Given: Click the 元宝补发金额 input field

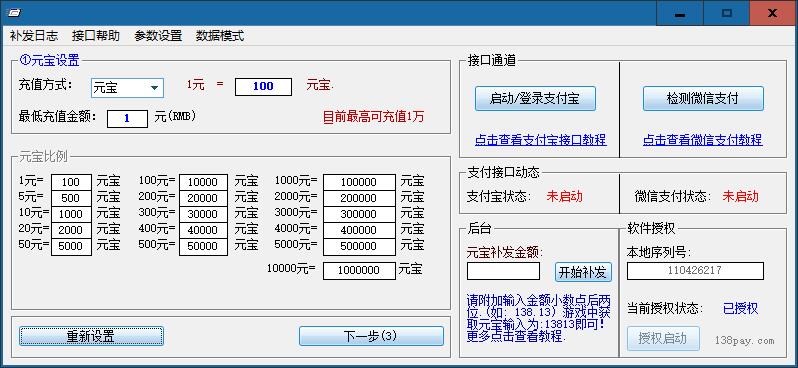Looking at the screenshot, I should pos(503,271).
